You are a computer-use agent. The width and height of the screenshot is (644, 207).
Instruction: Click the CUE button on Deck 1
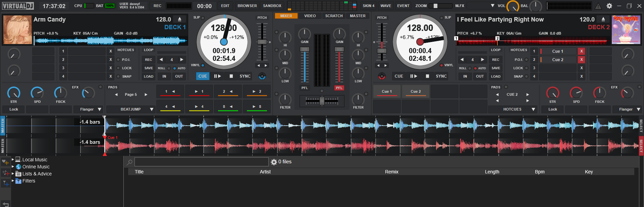click(203, 76)
